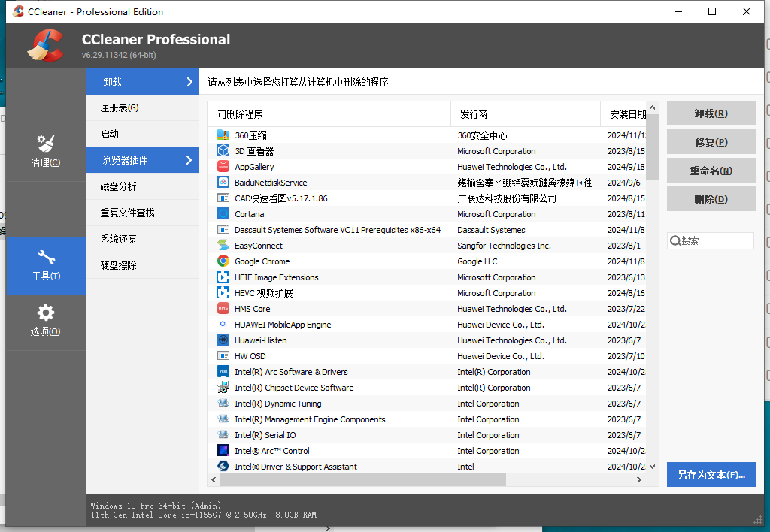Select the CAD快速看图 program icon

(x=223, y=198)
